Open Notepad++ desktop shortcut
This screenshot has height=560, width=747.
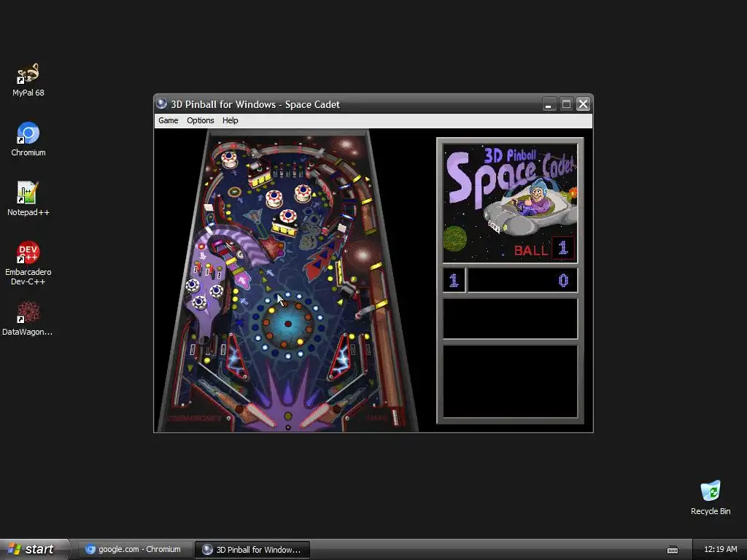(x=28, y=198)
